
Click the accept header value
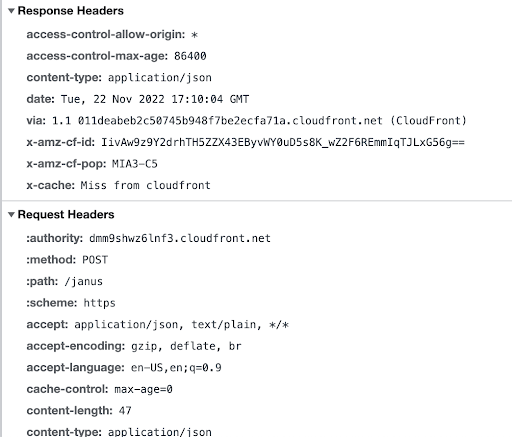(181, 325)
